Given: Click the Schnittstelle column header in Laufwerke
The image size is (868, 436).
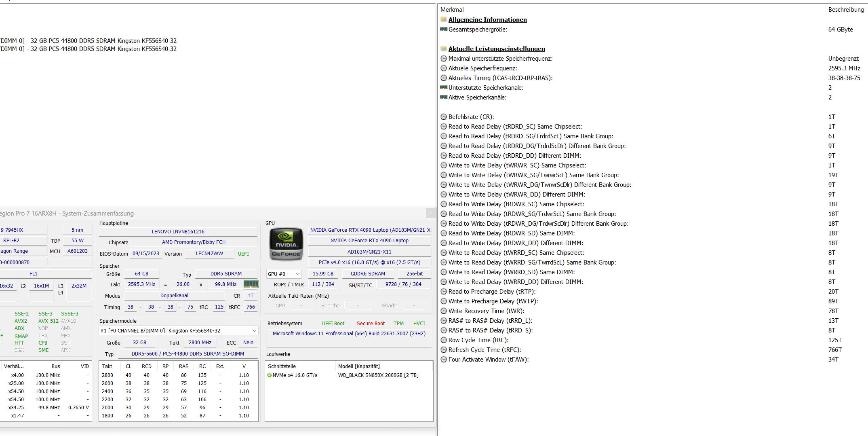Looking at the screenshot, I should [x=282, y=366].
